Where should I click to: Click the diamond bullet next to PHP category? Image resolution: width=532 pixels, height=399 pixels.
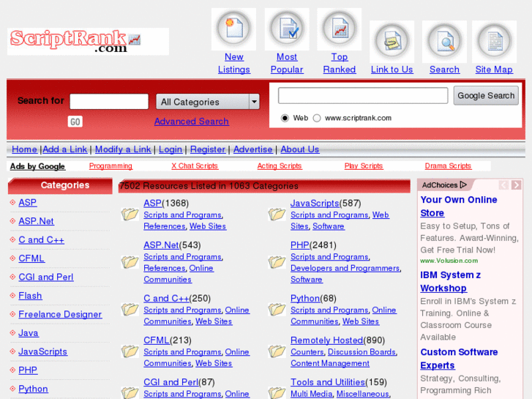(12, 370)
